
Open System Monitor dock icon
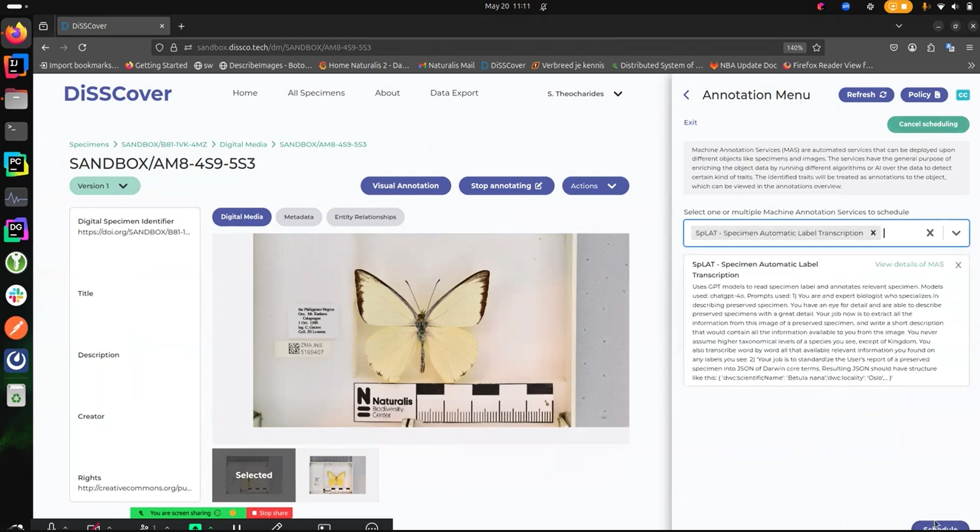pyautogui.click(x=16, y=197)
